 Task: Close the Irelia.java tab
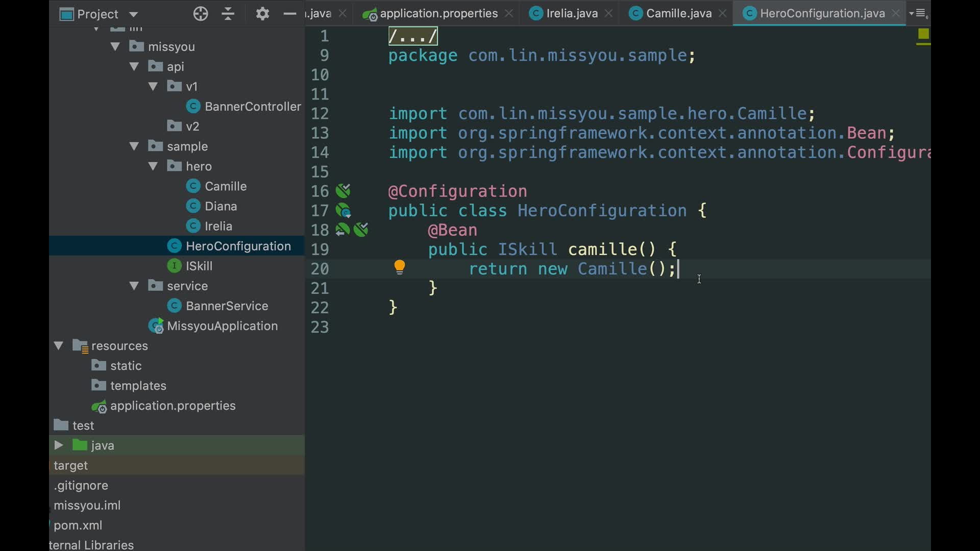[608, 14]
